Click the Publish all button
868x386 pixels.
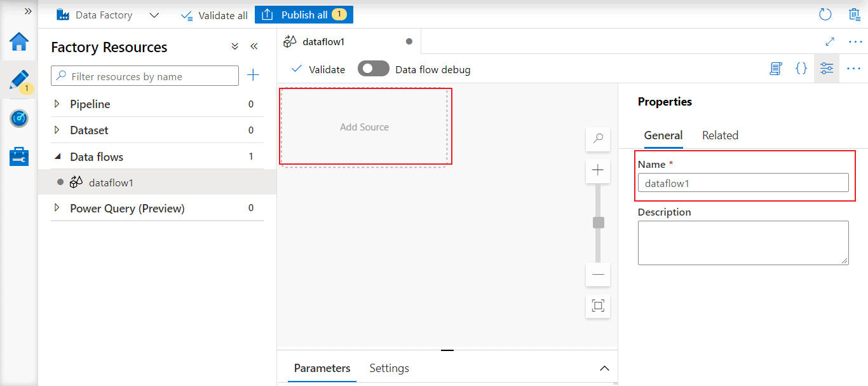pos(304,15)
